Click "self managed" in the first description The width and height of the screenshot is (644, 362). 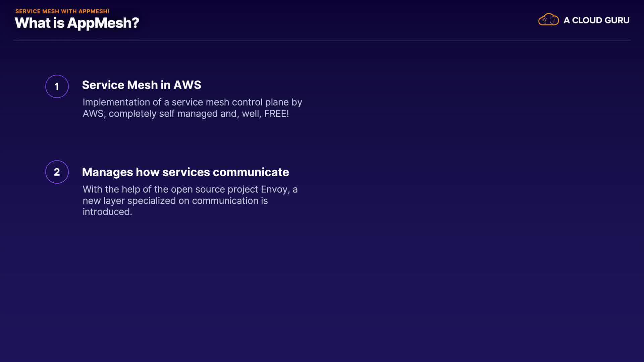[x=188, y=114]
